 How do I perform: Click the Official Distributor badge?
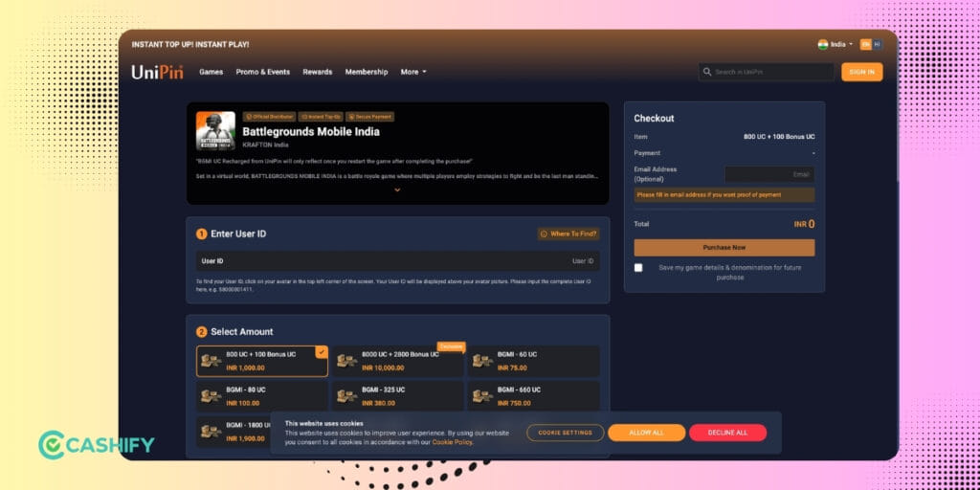point(269,117)
